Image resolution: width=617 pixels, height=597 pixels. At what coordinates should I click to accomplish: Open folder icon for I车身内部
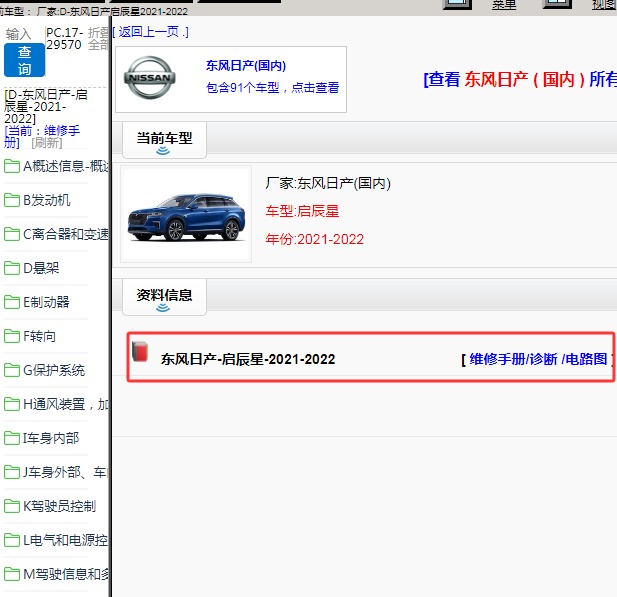tap(12, 438)
